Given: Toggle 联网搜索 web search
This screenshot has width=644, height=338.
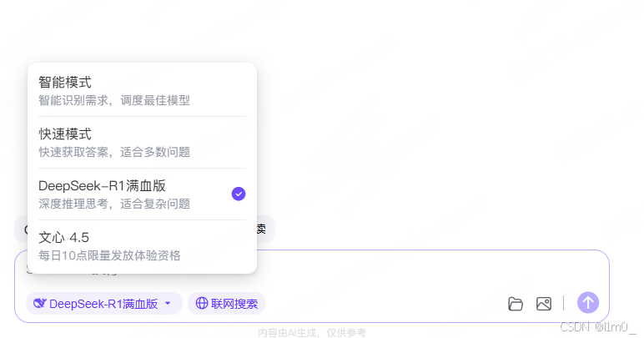Looking at the screenshot, I should coord(226,304).
